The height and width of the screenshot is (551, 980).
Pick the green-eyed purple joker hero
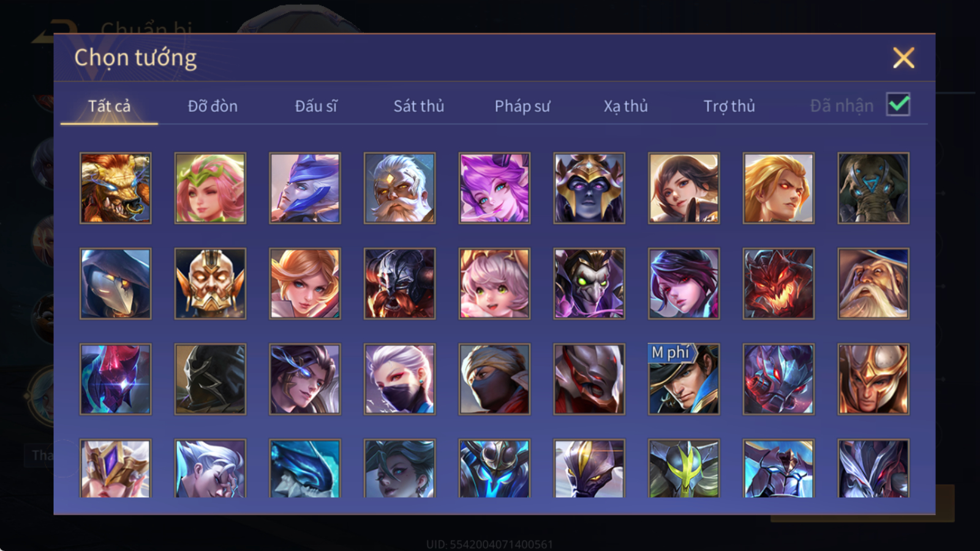(589, 283)
